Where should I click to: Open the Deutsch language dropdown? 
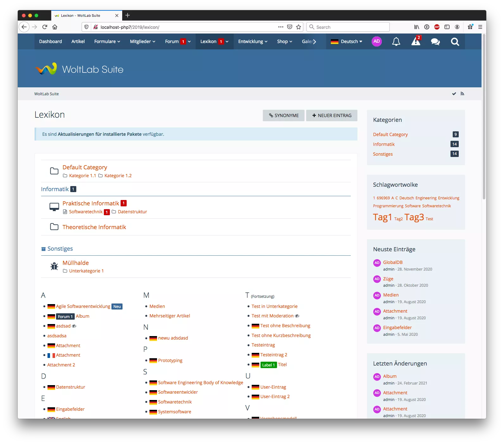click(346, 41)
